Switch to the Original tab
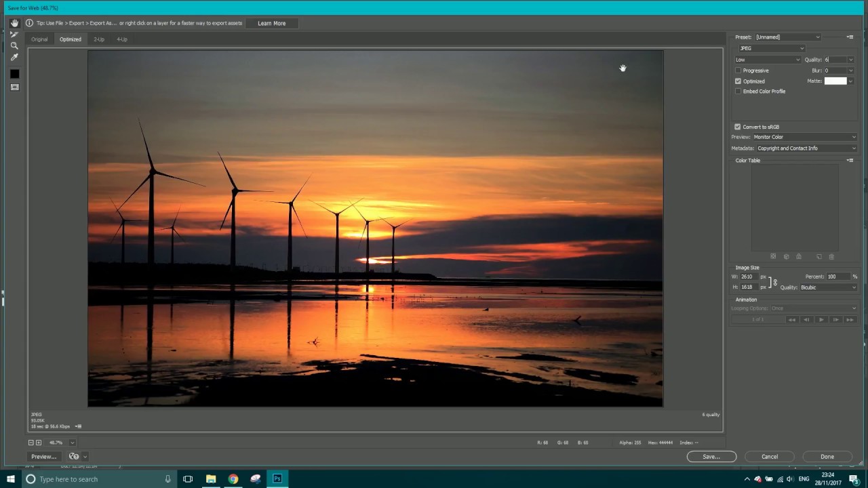This screenshot has width=868, height=488. pyautogui.click(x=39, y=39)
